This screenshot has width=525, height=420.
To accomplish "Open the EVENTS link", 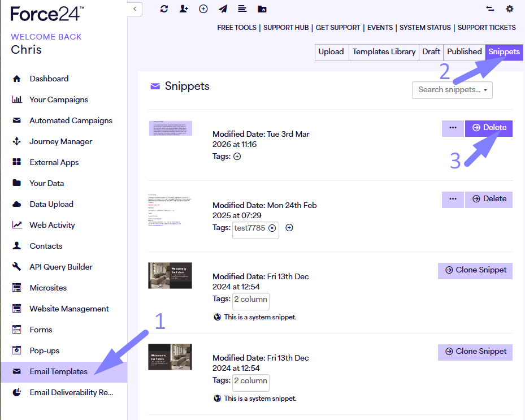I will [x=380, y=28].
